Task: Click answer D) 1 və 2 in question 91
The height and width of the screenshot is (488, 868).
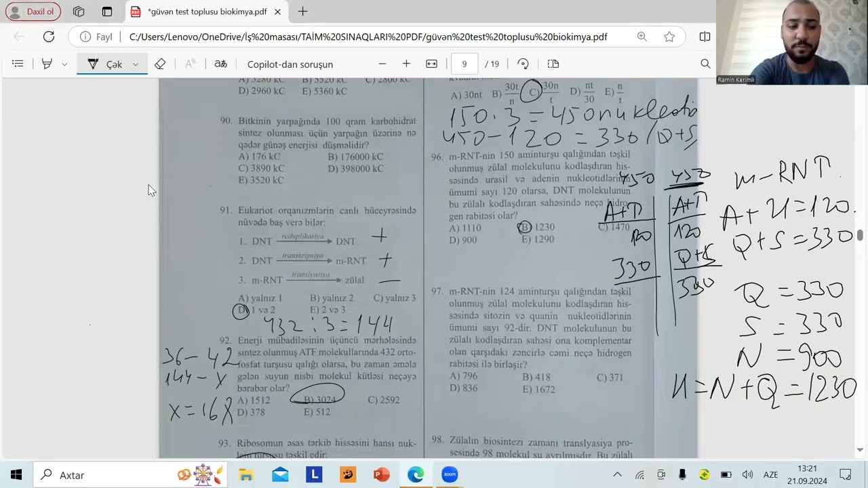Action: point(256,310)
